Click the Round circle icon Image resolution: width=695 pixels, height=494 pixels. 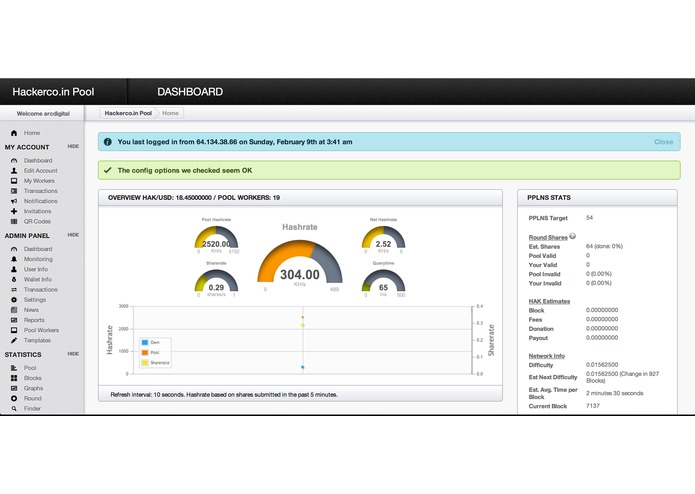pyautogui.click(x=14, y=398)
